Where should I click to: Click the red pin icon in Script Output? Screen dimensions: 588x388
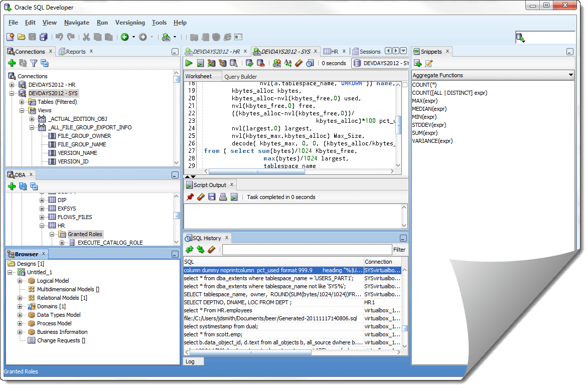(190, 197)
